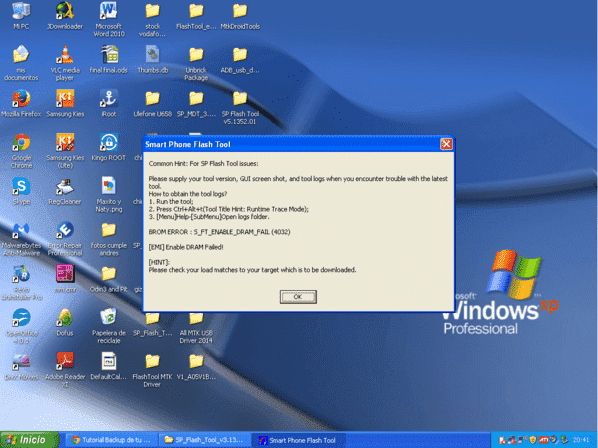This screenshot has height=448, width=598.
Task: Select the Kingo ROOT shortcut
Action: tap(109, 147)
